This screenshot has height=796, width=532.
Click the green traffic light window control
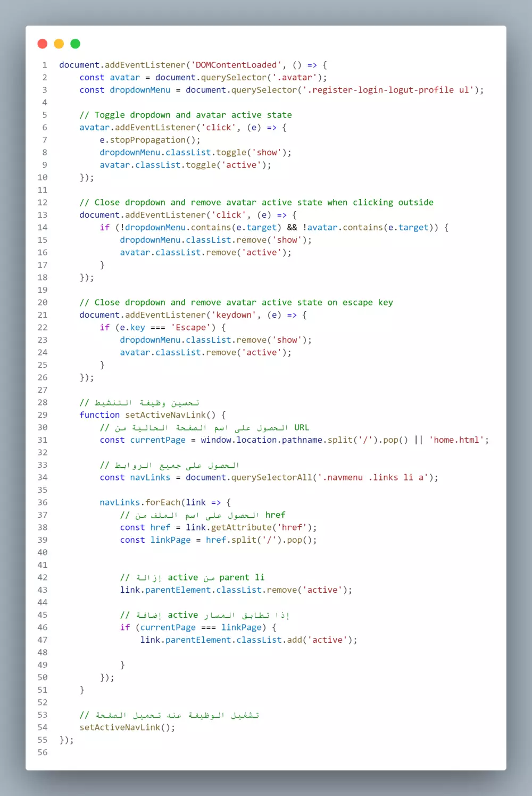pyautogui.click(x=75, y=44)
